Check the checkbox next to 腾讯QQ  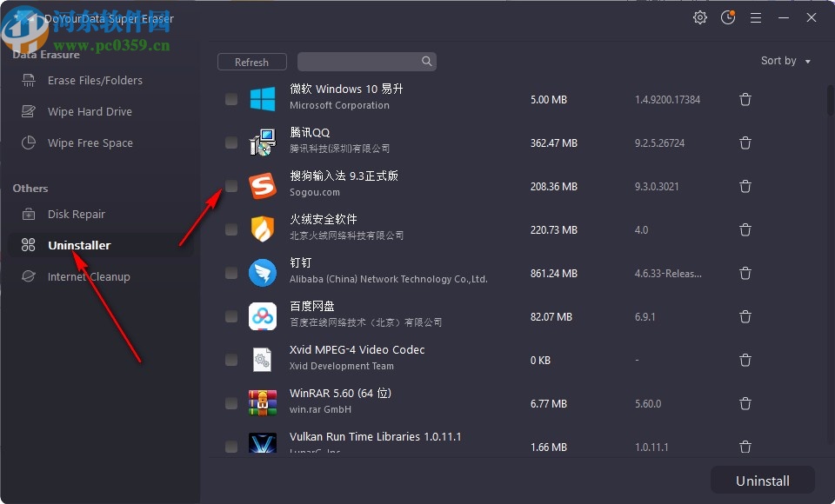(x=231, y=143)
